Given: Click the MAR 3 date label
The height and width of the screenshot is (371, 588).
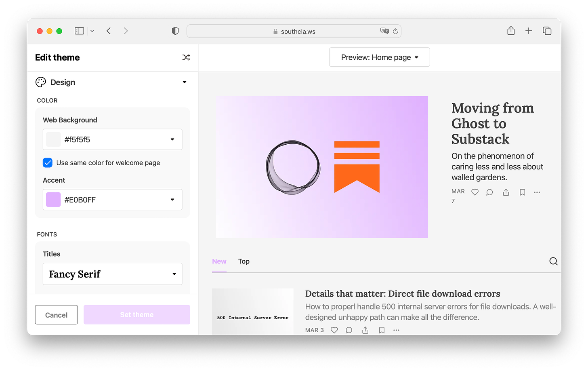Looking at the screenshot, I should [315, 330].
